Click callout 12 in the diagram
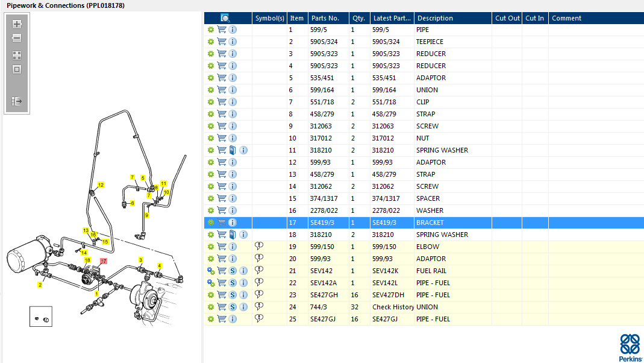644x363 pixels. pyautogui.click(x=101, y=185)
